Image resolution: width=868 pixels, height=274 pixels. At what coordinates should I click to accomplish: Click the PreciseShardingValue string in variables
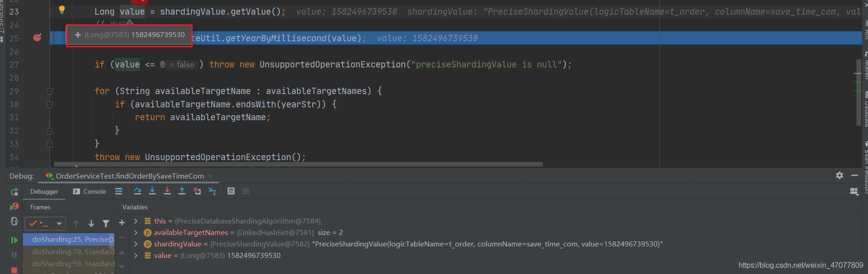[x=487, y=244]
